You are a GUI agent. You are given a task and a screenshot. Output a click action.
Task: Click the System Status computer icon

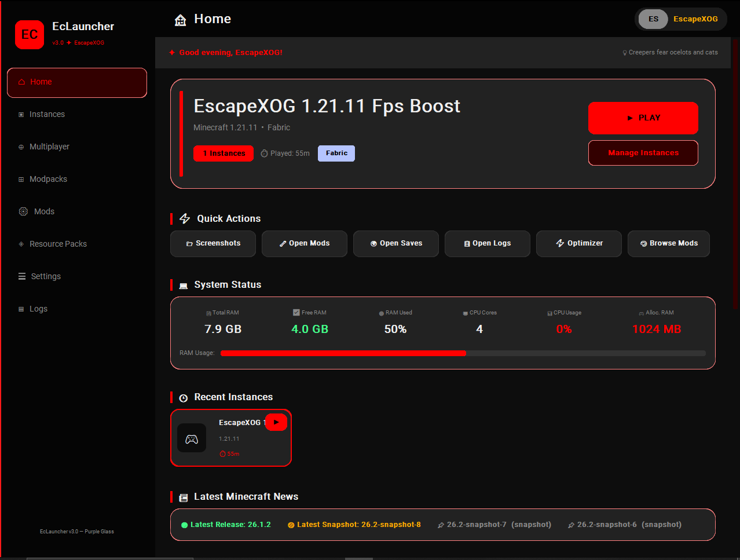[x=184, y=286]
